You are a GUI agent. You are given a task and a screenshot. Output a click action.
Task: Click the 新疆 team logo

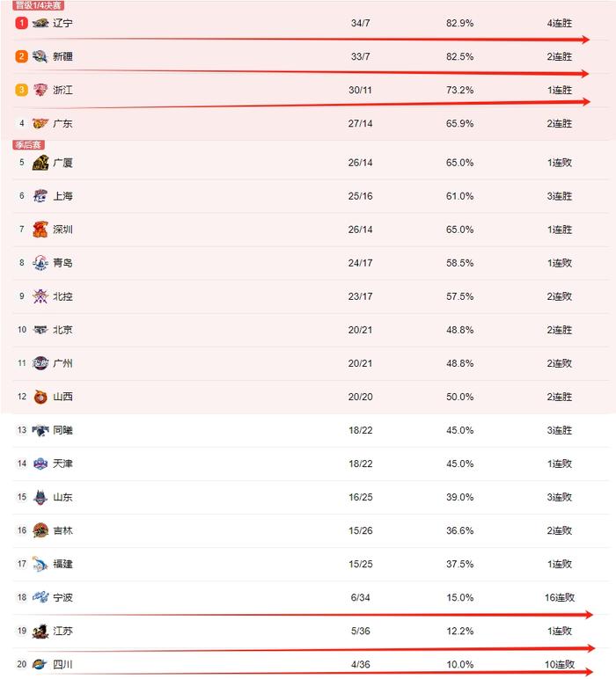40,56
